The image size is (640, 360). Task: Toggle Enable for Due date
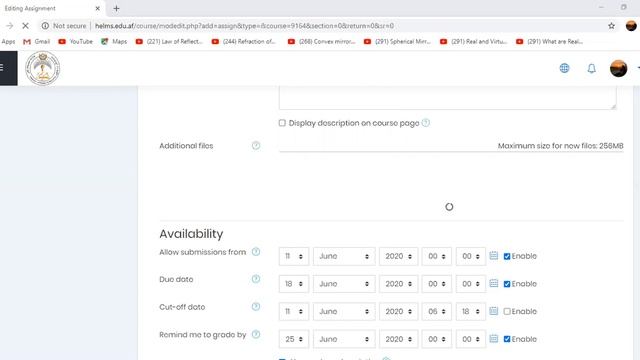click(x=507, y=284)
